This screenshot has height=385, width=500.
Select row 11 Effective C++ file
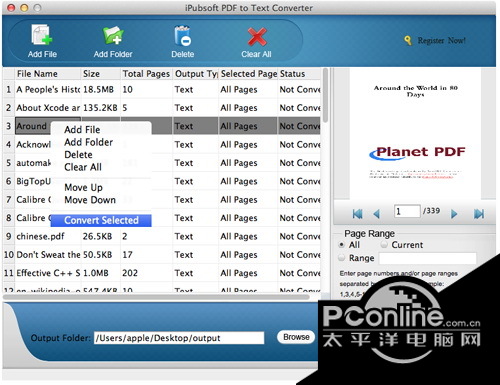tap(162, 273)
